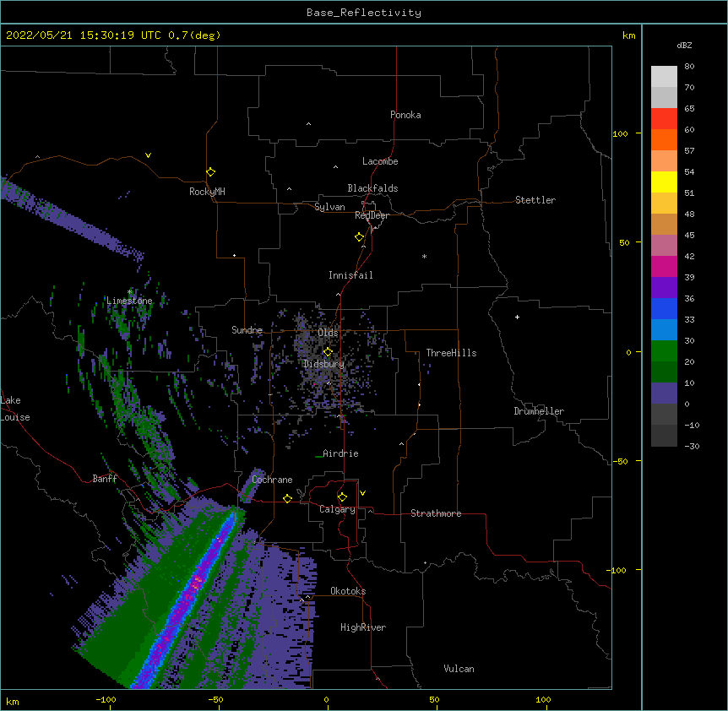Click the Calgary city label
This screenshot has height=711, width=728.
337,509
